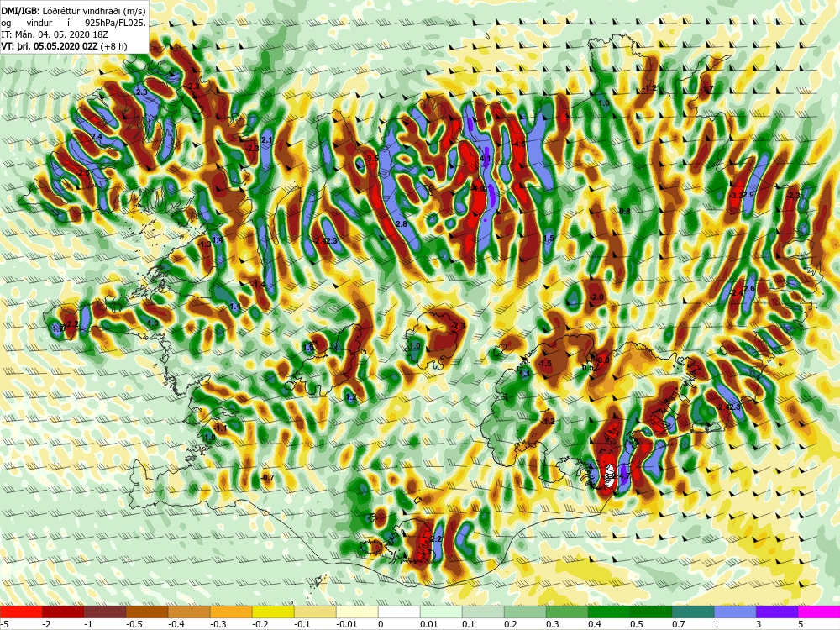Click the '2.1' value label on the map
Image resolution: width=840 pixels, height=630 pixels.
tap(267, 140)
